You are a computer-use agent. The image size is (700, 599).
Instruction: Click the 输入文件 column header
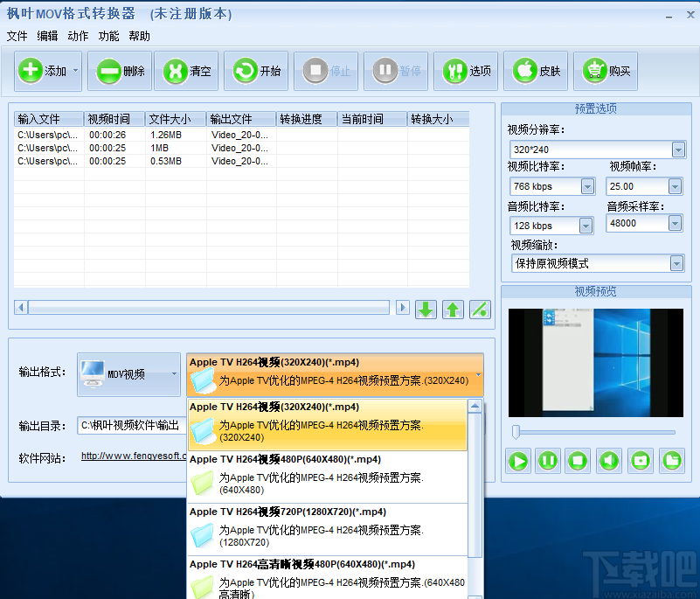click(49, 119)
